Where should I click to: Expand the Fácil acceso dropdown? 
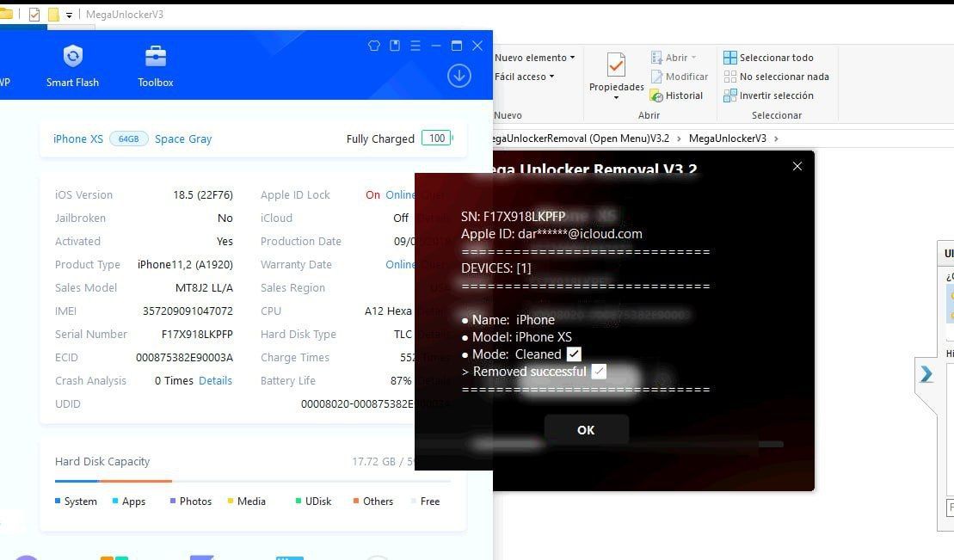(551, 77)
